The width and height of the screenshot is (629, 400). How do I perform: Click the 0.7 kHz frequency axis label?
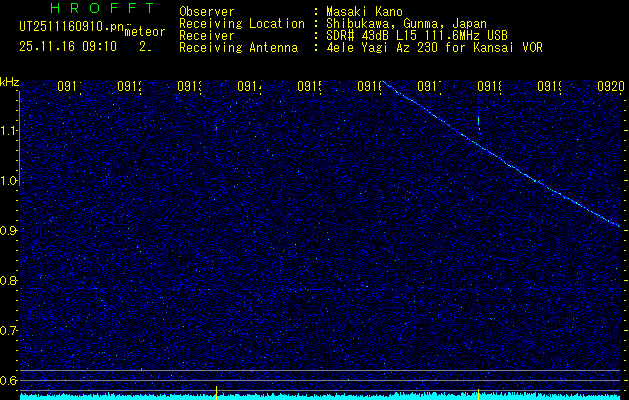tap(8, 331)
